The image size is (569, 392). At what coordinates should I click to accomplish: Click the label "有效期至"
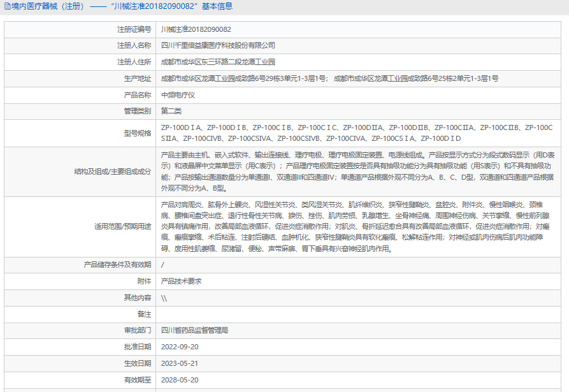pyautogui.click(x=138, y=380)
